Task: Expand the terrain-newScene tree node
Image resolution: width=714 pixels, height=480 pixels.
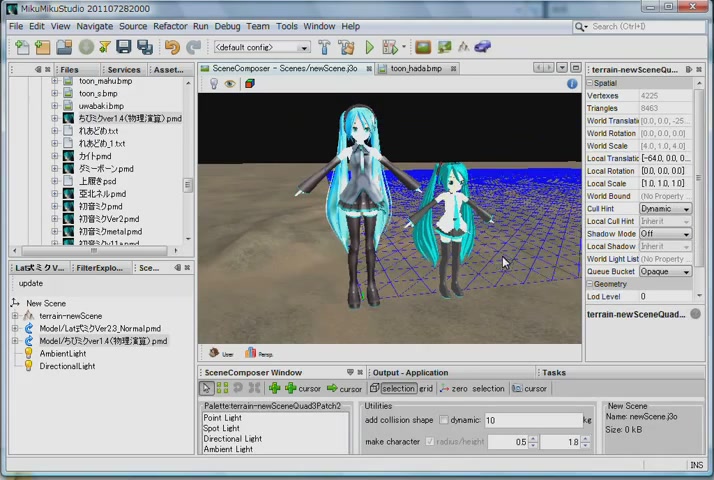Action: pos(15,316)
